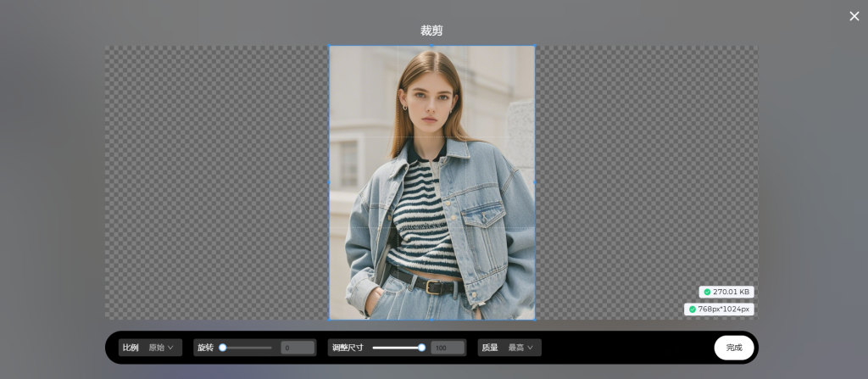The height and width of the screenshot is (379, 868).
Task: Click the bottom edge middle crop handle
Action: pyautogui.click(x=431, y=320)
